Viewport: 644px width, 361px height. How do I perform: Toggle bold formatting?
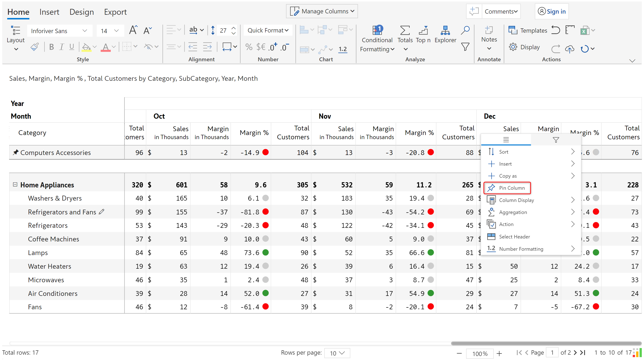tap(52, 47)
